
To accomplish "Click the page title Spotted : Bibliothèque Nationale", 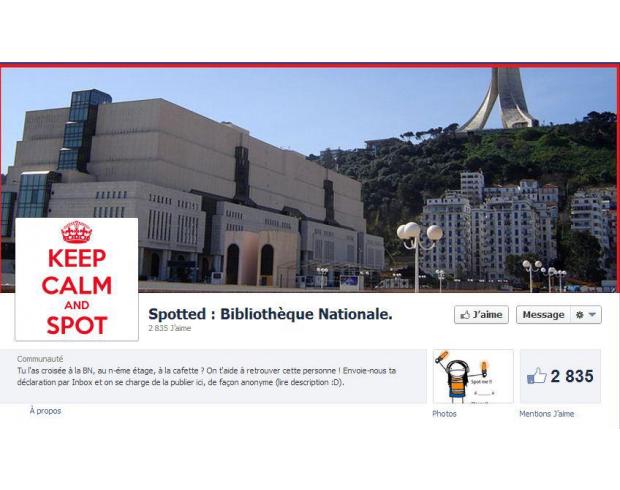I will (x=270, y=314).
